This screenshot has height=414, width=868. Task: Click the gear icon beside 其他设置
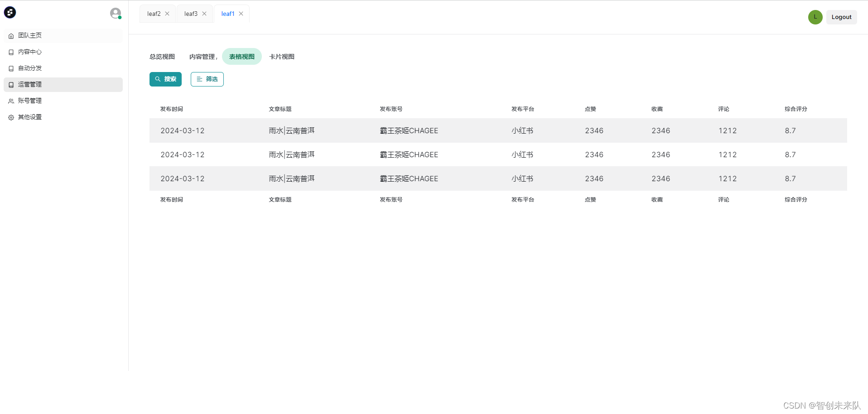[x=11, y=117]
